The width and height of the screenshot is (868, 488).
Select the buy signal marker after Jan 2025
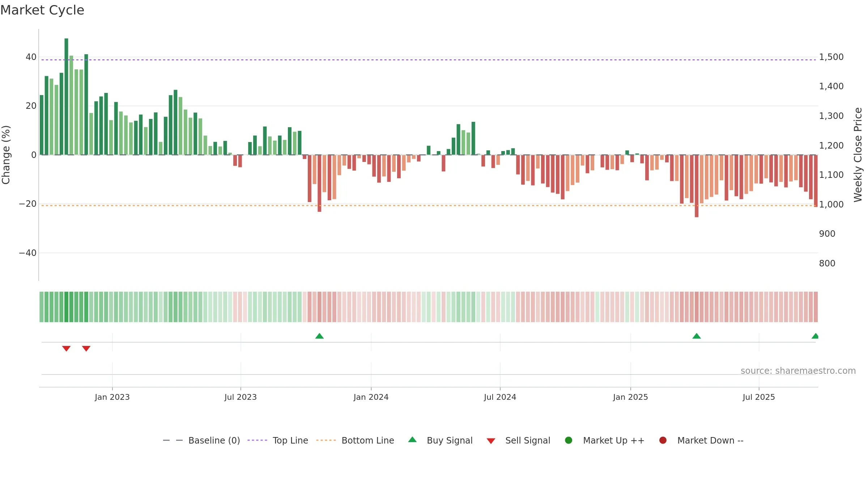(697, 336)
